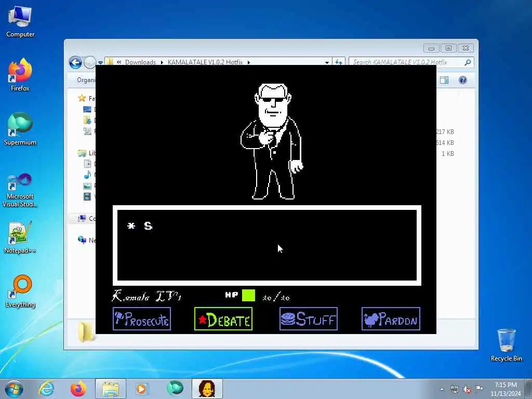532x399 pixels.
Task: Launch Firefox from the desktop shortcut
Action: [x=20, y=75]
